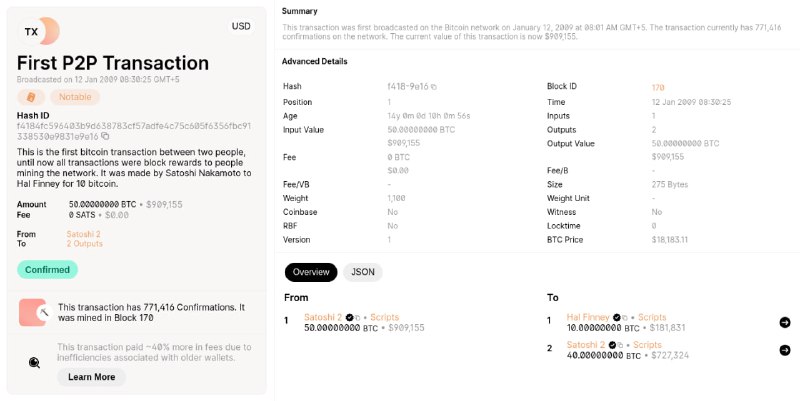Select the Overview tab
Screen dimensions: 800x401
tap(311, 272)
